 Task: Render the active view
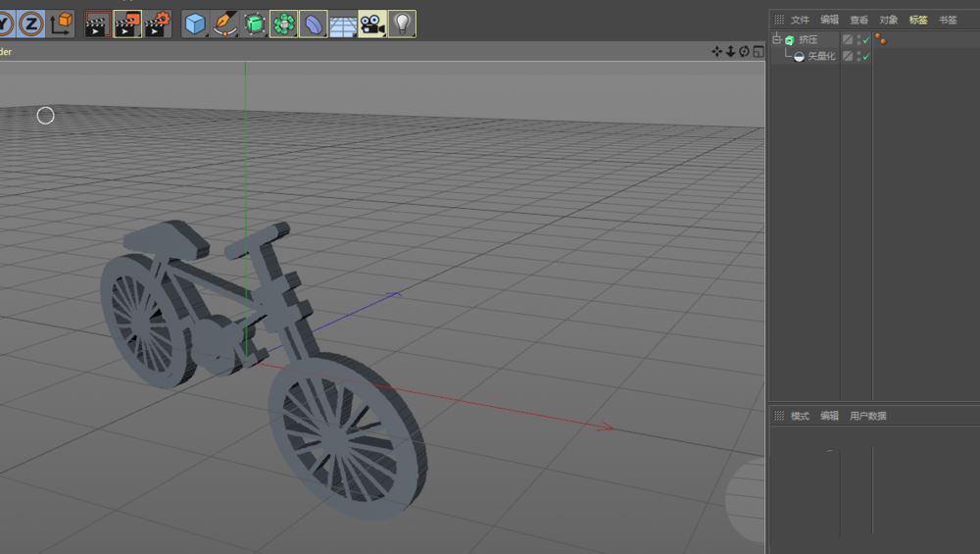(97, 24)
